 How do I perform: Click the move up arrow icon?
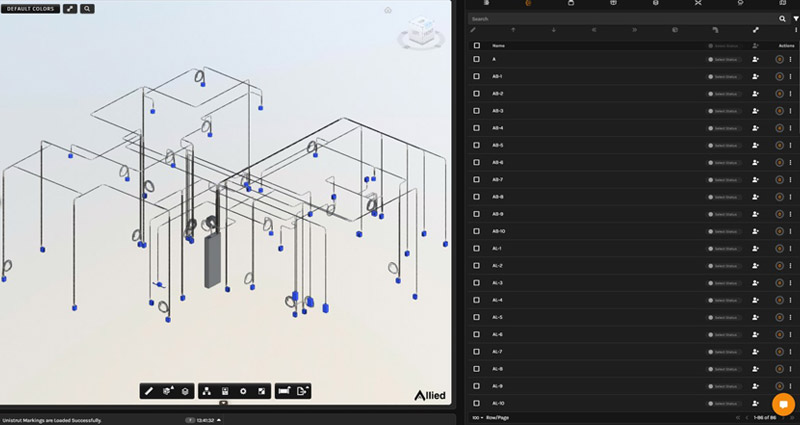click(x=513, y=30)
